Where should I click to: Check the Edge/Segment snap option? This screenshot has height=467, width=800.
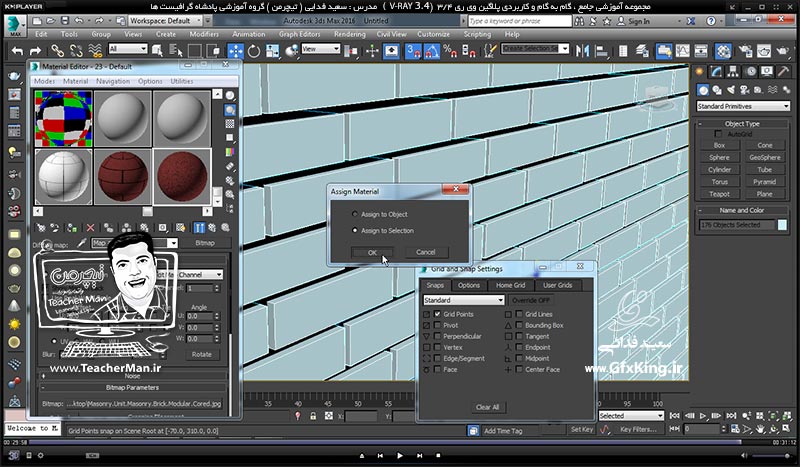pyautogui.click(x=437, y=358)
